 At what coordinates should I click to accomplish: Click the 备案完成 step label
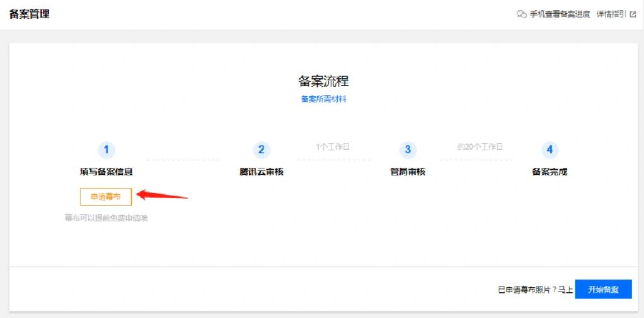pos(549,172)
